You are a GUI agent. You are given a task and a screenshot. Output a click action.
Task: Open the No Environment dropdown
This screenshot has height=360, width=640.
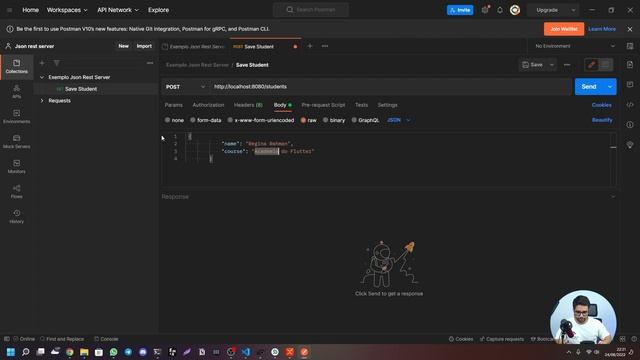click(x=575, y=46)
